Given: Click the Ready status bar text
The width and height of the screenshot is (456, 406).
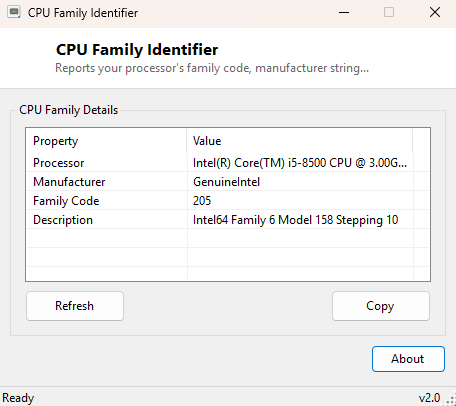Looking at the screenshot, I should [x=18, y=398].
